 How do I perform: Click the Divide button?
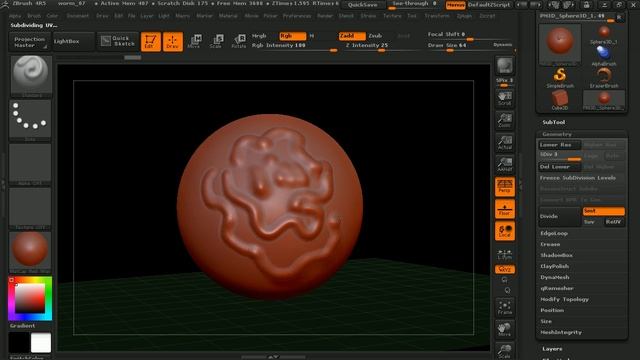click(559, 216)
